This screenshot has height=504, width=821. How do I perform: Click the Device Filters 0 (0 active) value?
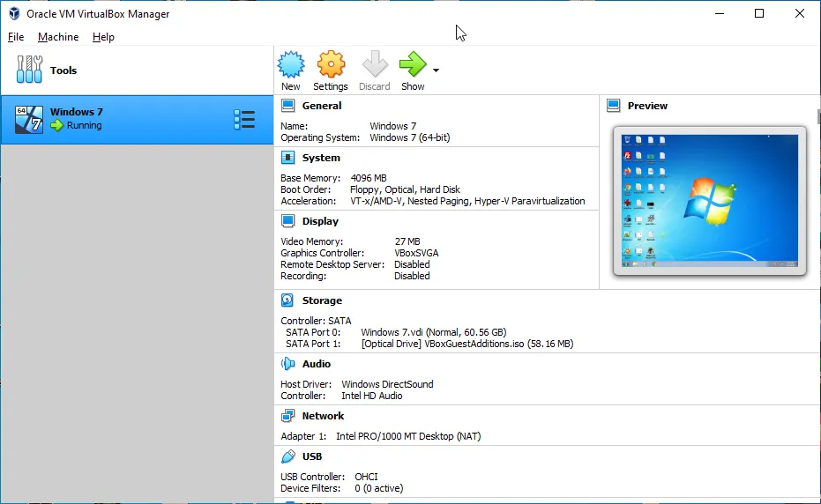pos(378,488)
